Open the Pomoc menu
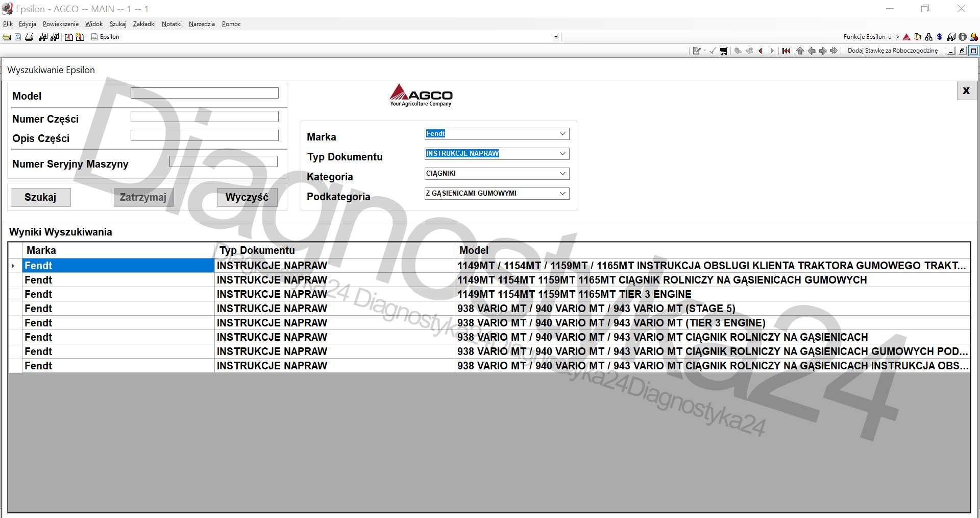Screen dimensions: 980x518 [231, 24]
